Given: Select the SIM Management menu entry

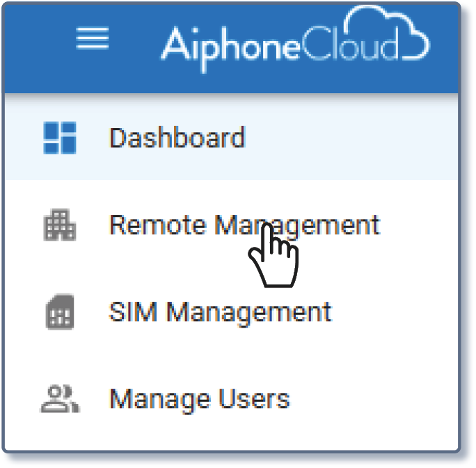Looking at the screenshot, I should point(220,313).
